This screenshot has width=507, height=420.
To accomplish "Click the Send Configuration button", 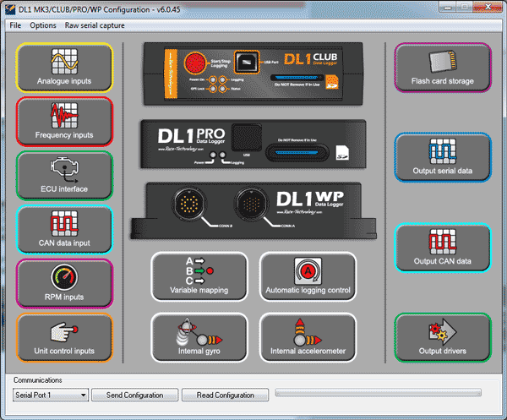I will [135, 395].
